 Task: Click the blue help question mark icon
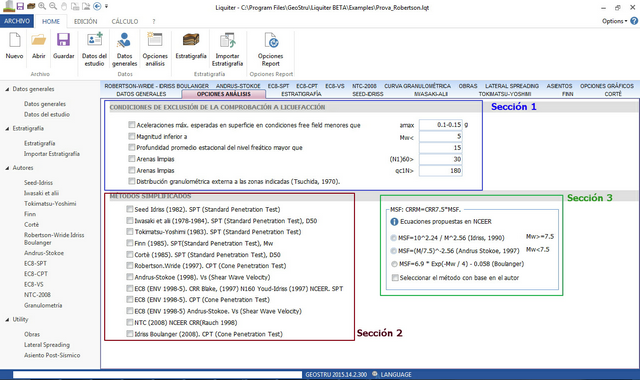click(x=634, y=21)
